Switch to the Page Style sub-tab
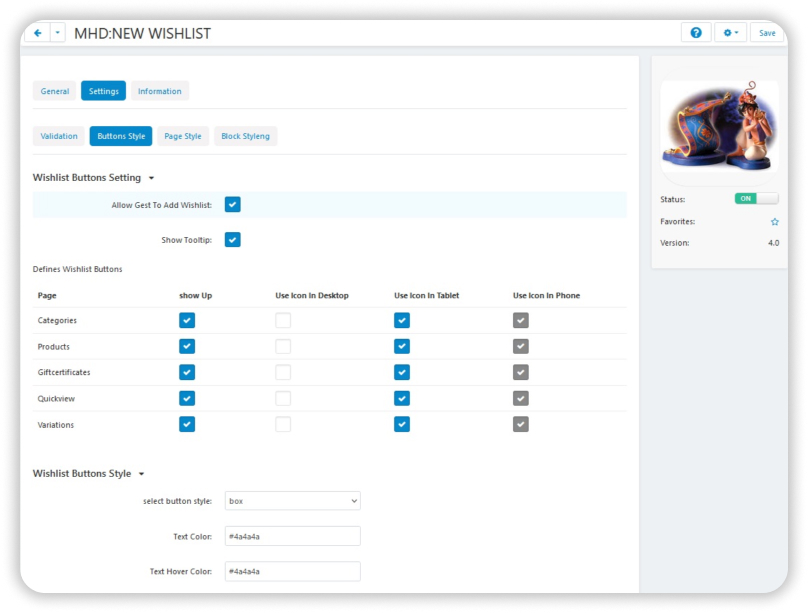This screenshot has height=613, width=808. coord(183,136)
